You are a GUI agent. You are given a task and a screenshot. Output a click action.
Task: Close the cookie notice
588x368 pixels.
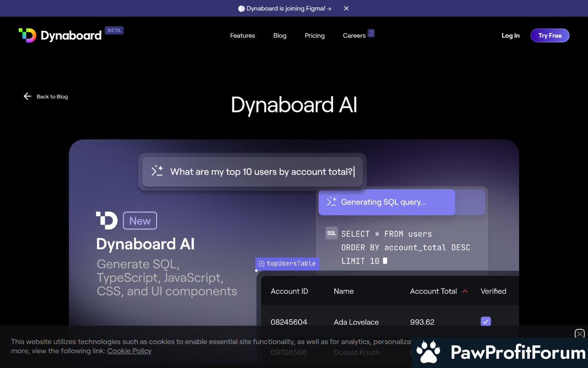tap(580, 334)
